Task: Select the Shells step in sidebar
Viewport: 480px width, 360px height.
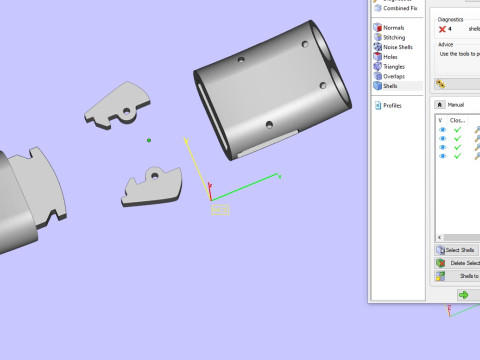Action: (397, 86)
